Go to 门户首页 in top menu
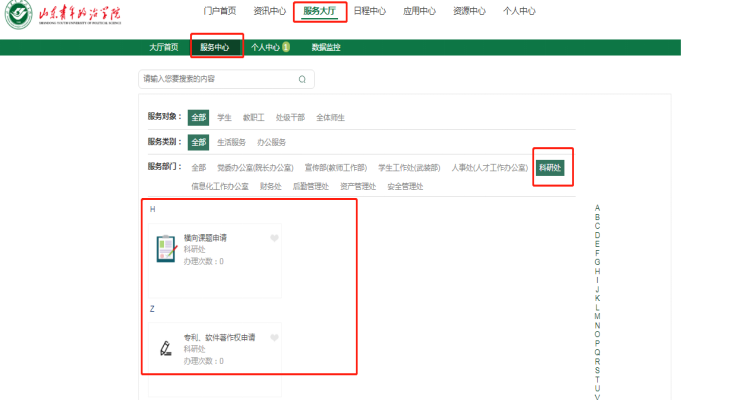The height and width of the screenshot is (401, 749). click(x=220, y=11)
